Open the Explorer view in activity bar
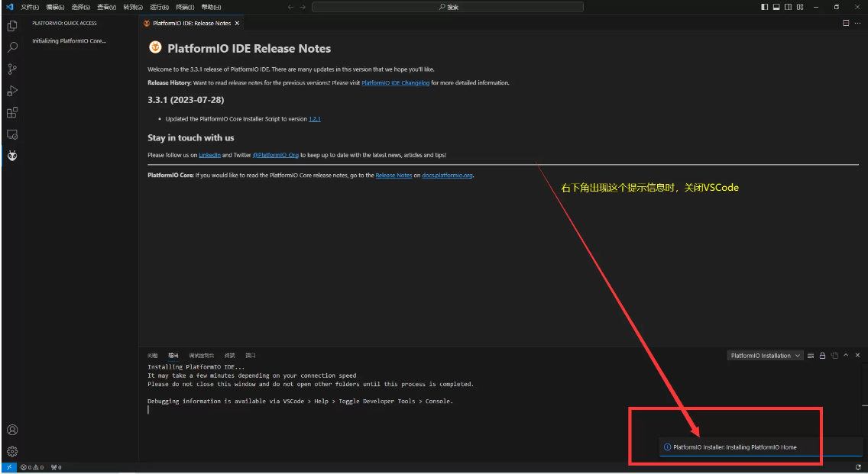 tap(12, 26)
